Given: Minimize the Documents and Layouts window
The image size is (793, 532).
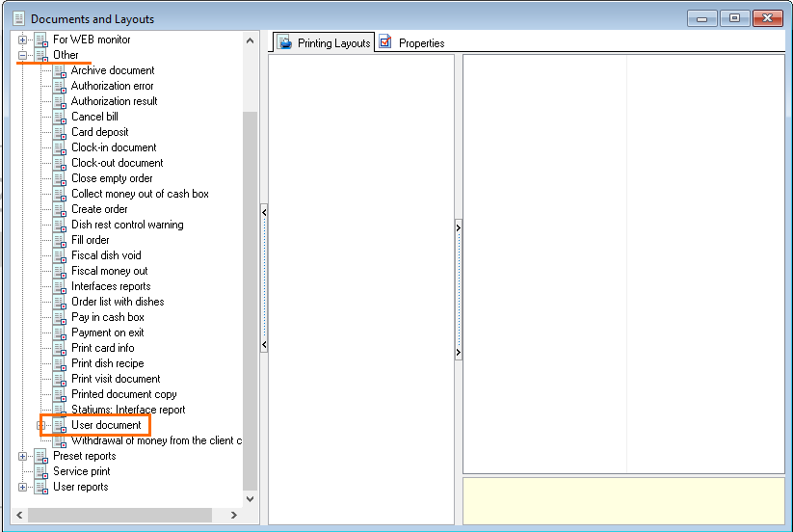Looking at the screenshot, I should coord(702,18).
